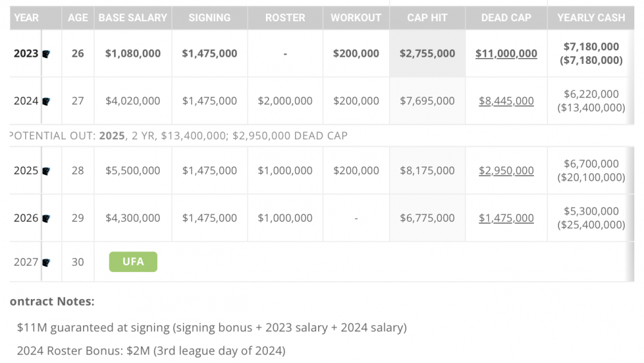This screenshot has width=644, height=363.
Task: Click the BASE SALARY column header
Action: tap(133, 17)
